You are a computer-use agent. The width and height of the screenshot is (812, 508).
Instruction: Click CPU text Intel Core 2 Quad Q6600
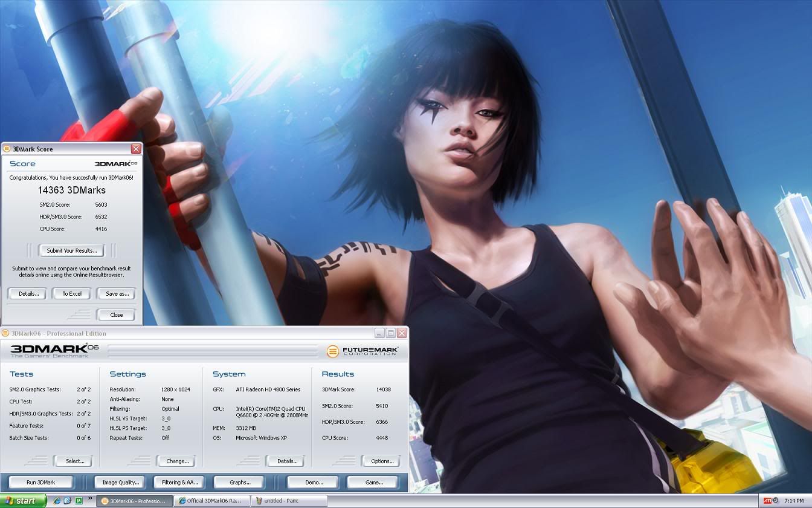(x=272, y=412)
